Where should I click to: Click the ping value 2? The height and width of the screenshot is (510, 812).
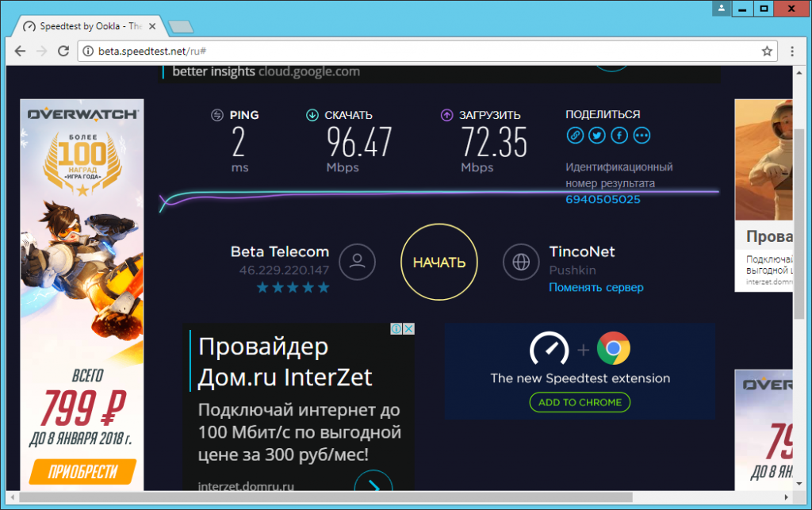[238, 143]
